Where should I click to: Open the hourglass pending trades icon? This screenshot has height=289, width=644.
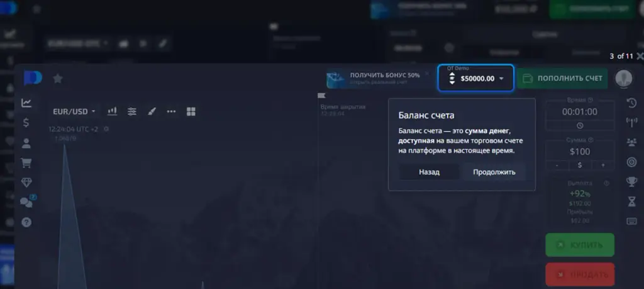(x=631, y=201)
